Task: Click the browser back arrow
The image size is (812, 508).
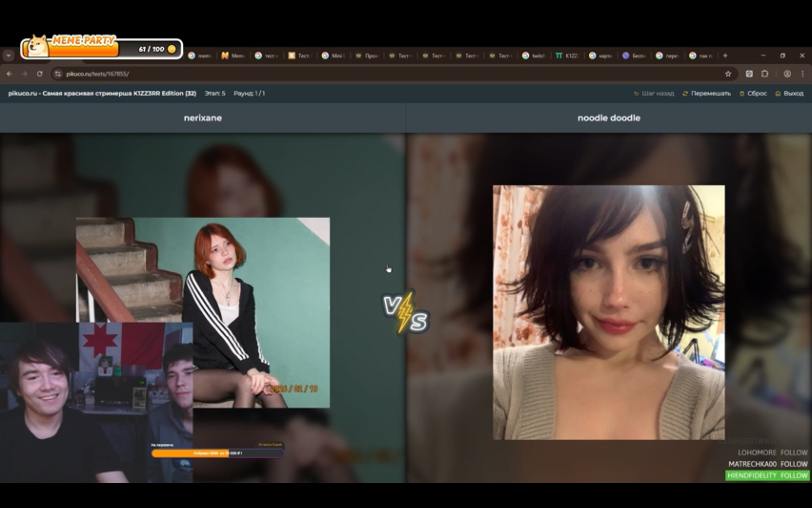Action: tap(9, 74)
